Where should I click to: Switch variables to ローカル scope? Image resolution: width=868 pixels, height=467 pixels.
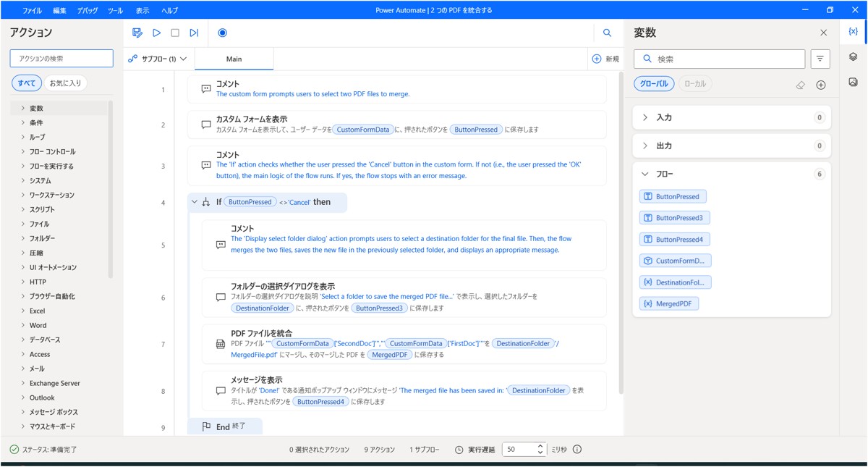[x=695, y=84]
